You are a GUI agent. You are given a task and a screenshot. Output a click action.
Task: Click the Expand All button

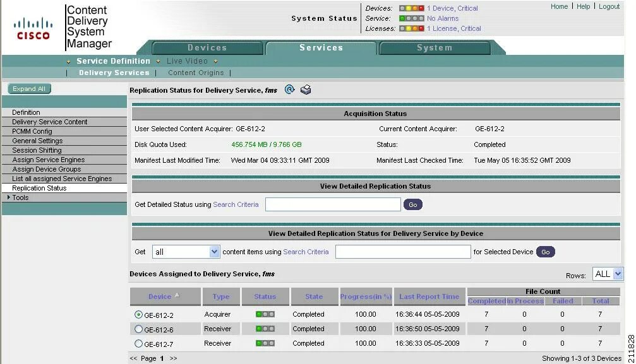pos(29,89)
